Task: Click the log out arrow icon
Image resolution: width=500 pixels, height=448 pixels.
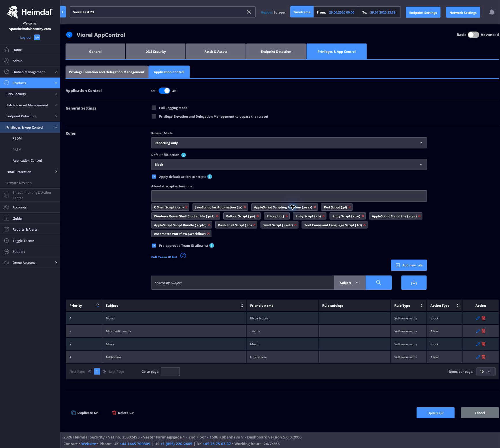Action: point(37,37)
